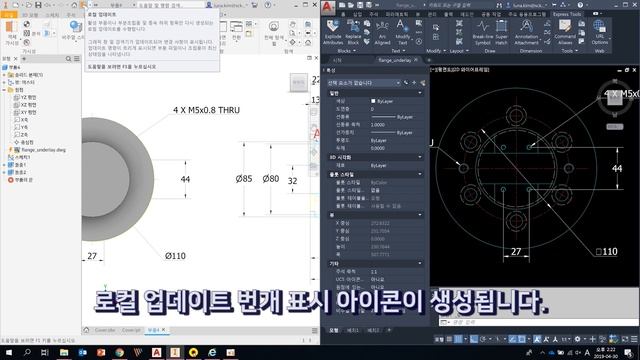640x360 pixels.
Task: Click Inventor home view icon in navigation panel
Action: pyautogui.click(x=308, y=42)
